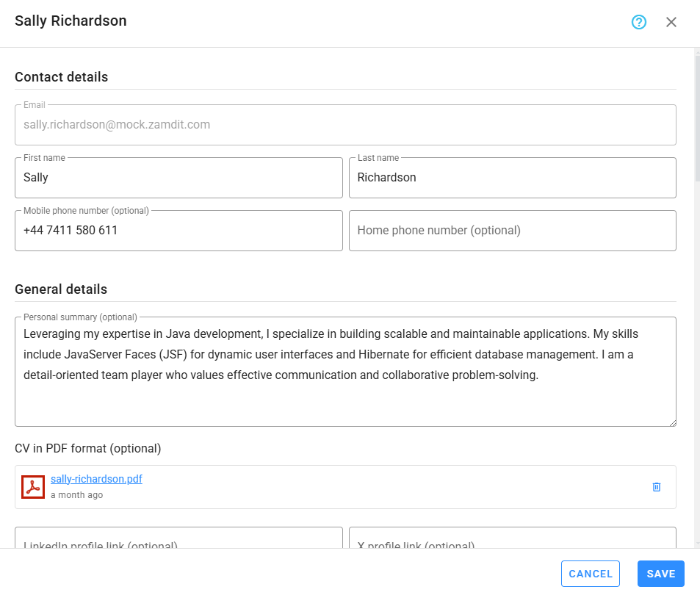Open the sally-richardson.pdf attachment
The image size is (700, 595).
tap(96, 478)
